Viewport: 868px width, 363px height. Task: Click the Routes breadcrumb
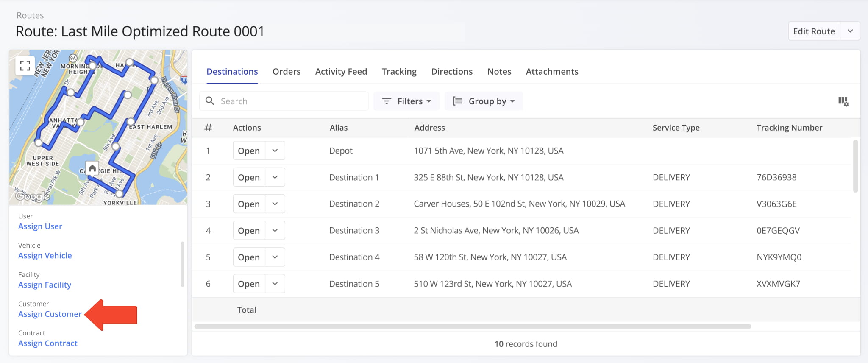pos(30,15)
